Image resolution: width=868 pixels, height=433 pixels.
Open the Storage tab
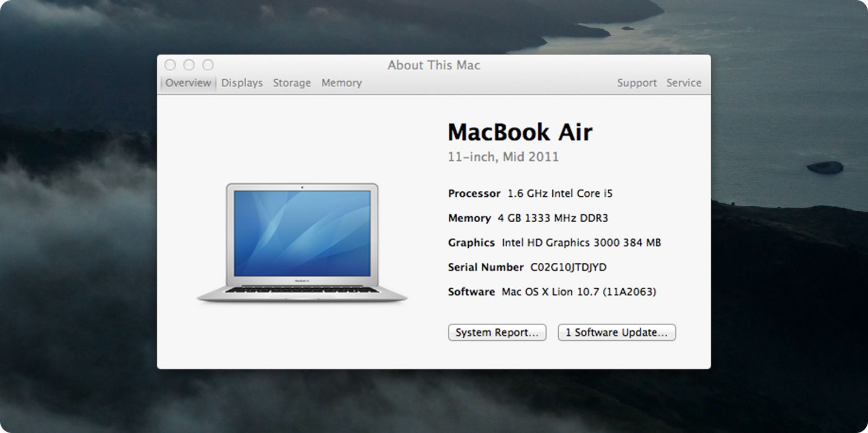click(292, 83)
